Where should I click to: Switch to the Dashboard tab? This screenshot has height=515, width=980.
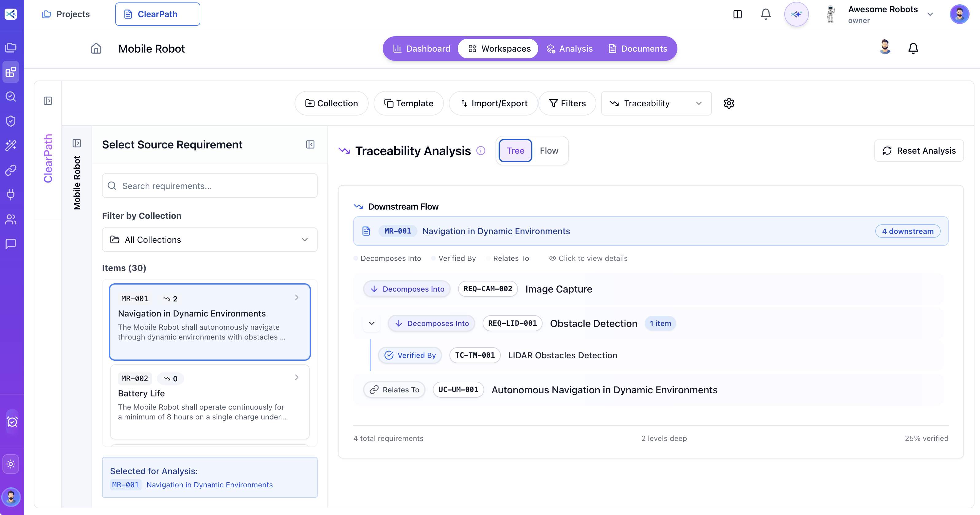(x=421, y=48)
